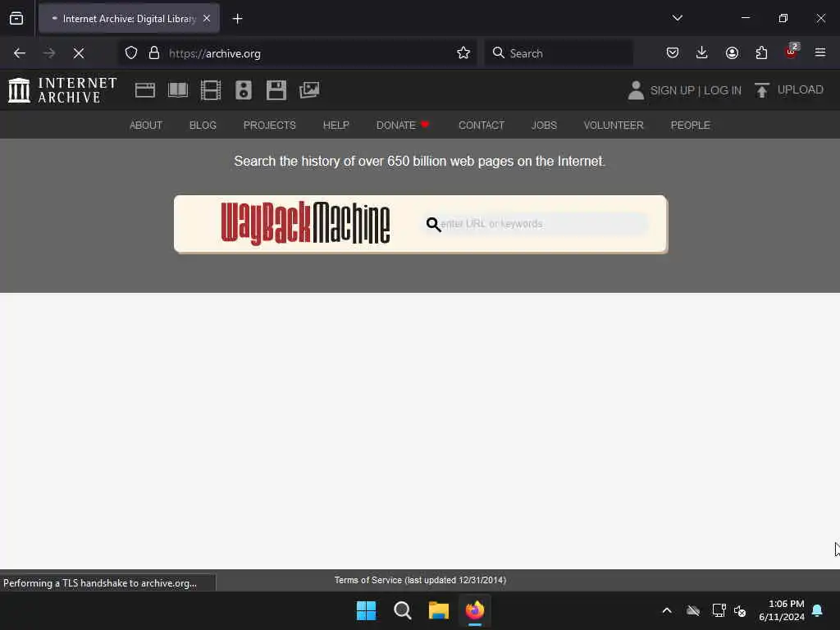This screenshot has height=630, width=840.
Task: Click the Internet Archive logo
Action: [x=62, y=90]
